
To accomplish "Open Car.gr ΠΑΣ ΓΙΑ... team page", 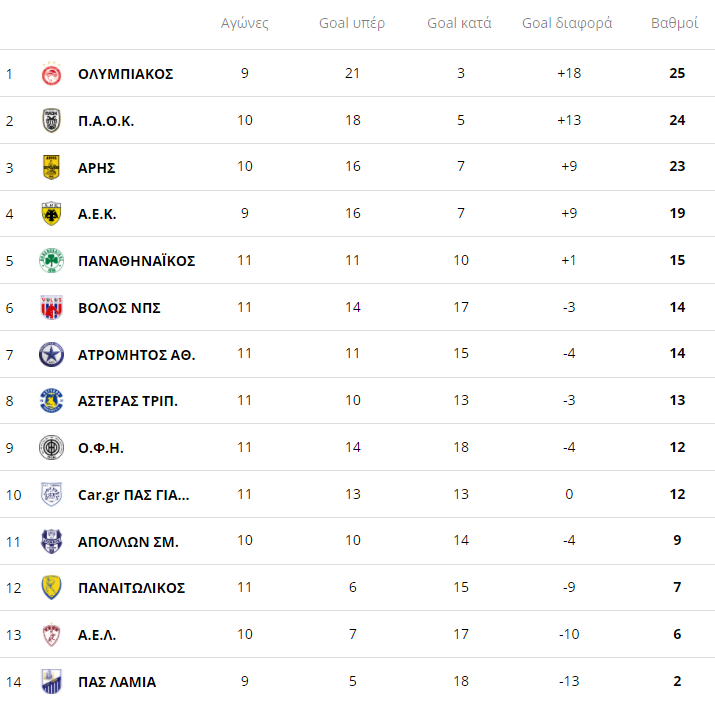I will 133,495.
